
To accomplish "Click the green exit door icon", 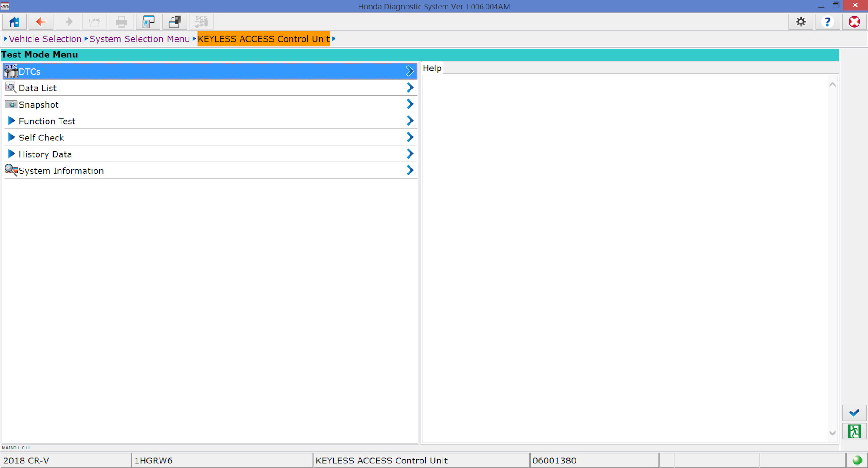I will click(x=854, y=431).
